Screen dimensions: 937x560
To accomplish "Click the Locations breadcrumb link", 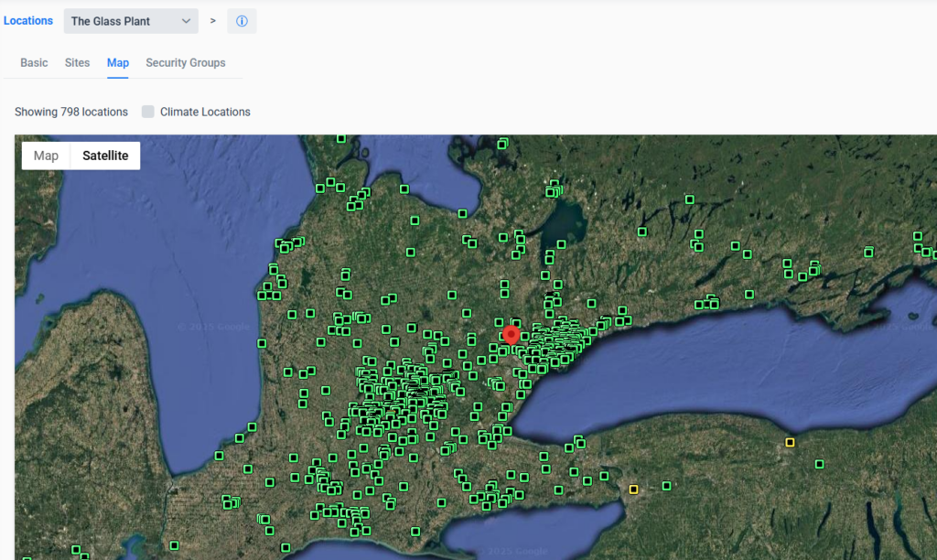I will (x=28, y=21).
